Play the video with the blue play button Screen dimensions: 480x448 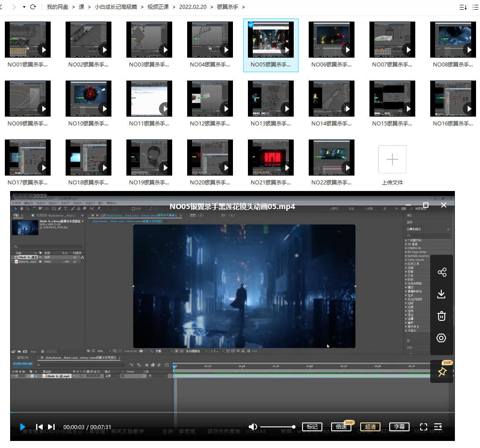tap(22, 427)
